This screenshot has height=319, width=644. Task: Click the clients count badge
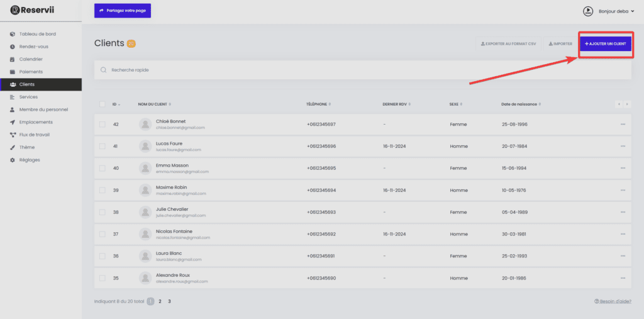(131, 43)
